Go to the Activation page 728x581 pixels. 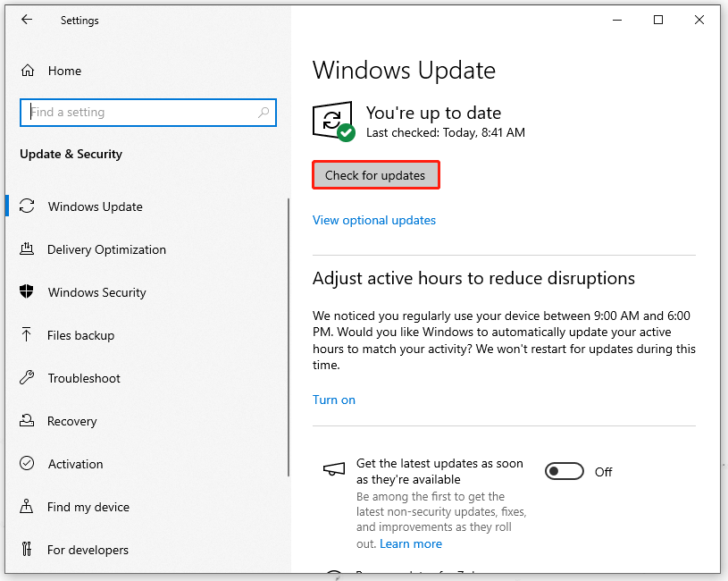coord(75,464)
